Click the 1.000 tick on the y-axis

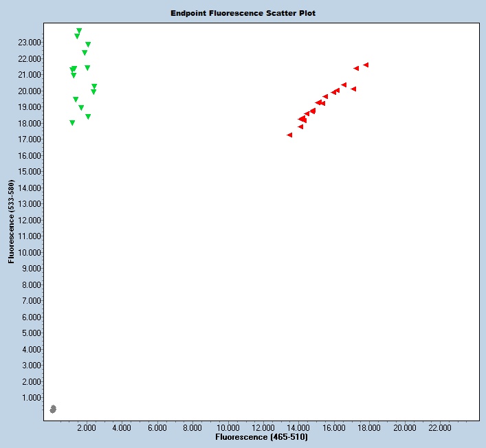pos(32,398)
